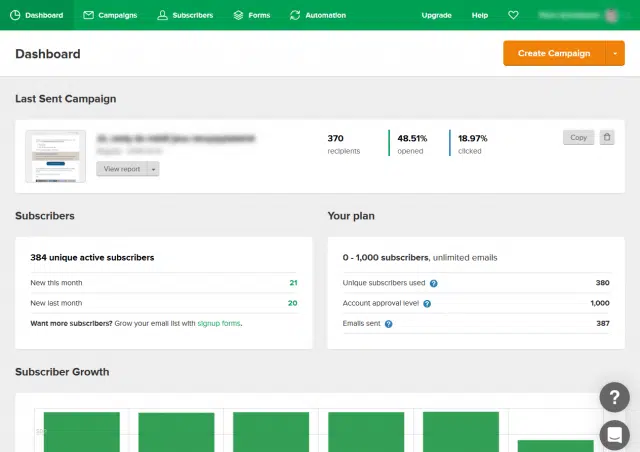Open the Help menu
This screenshot has height=452, width=640.
point(480,15)
